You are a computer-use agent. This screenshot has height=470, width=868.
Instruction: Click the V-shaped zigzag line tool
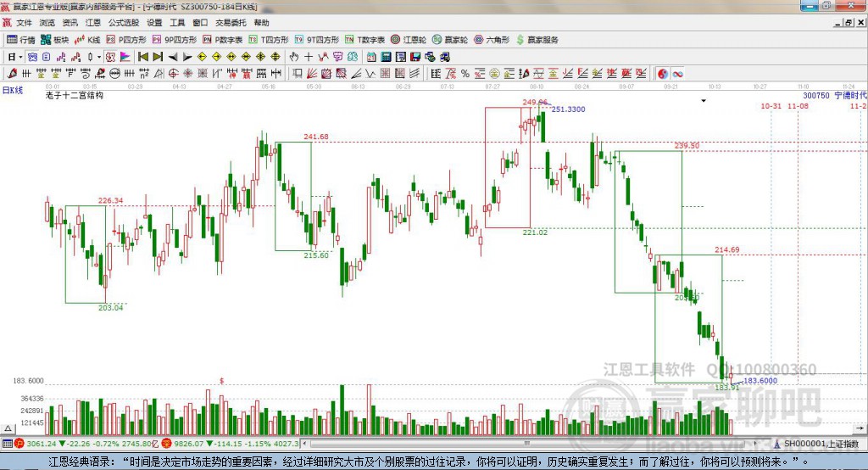click(370, 74)
